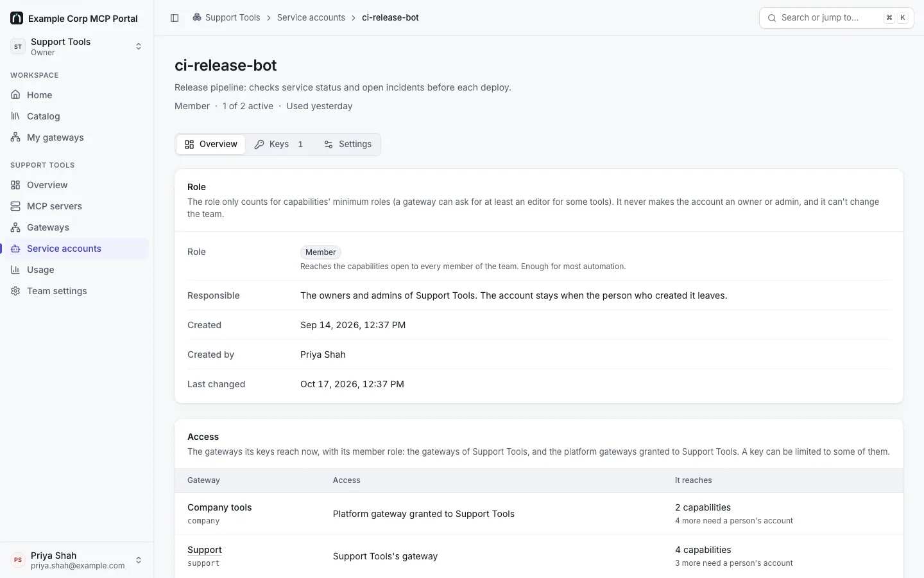Open Usage in the sidebar
Image resolution: width=924 pixels, height=578 pixels.
[x=77, y=270]
